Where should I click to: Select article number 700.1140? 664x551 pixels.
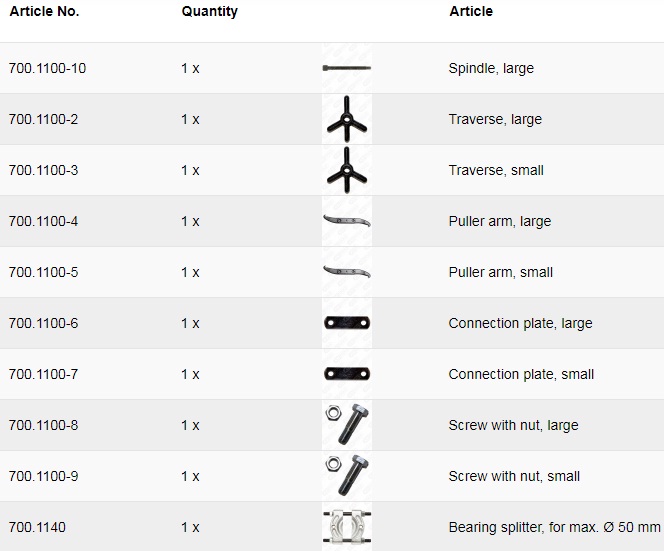[37, 527]
